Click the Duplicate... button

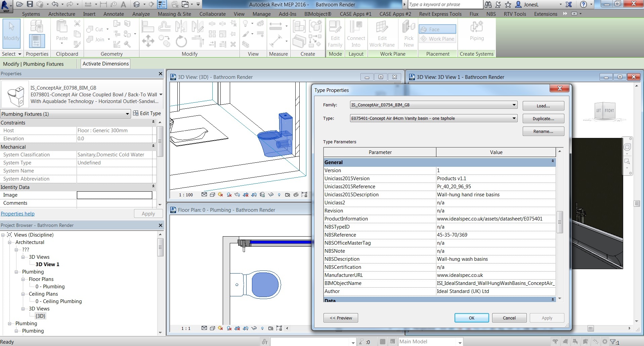(x=543, y=118)
